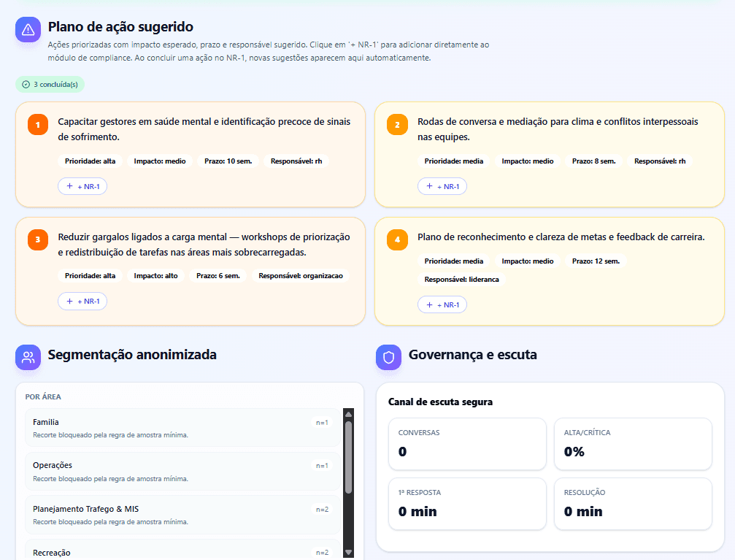Click the Segmentação anonimizada heading
This screenshot has width=735, height=560.
coord(132,355)
